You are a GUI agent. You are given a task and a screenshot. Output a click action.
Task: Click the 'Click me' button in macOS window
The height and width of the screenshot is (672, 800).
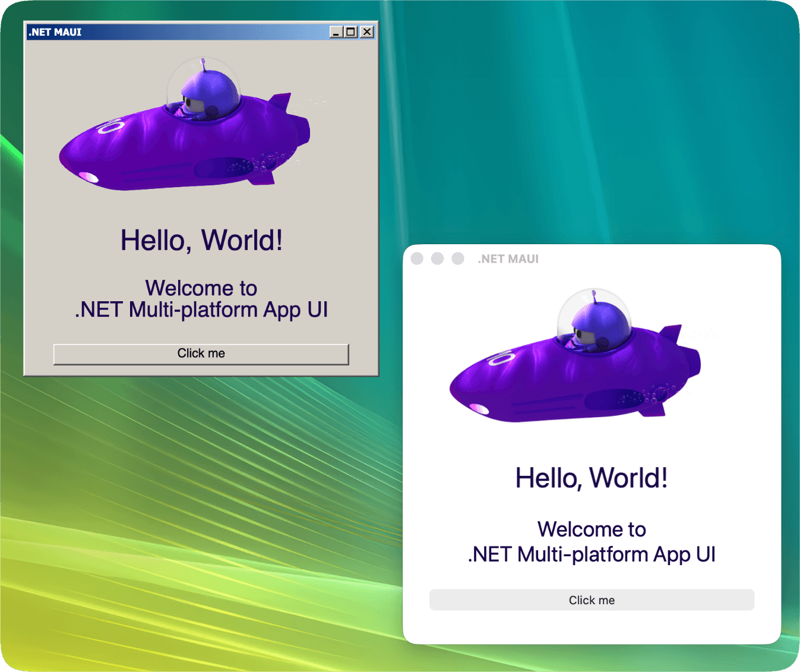[x=592, y=600]
